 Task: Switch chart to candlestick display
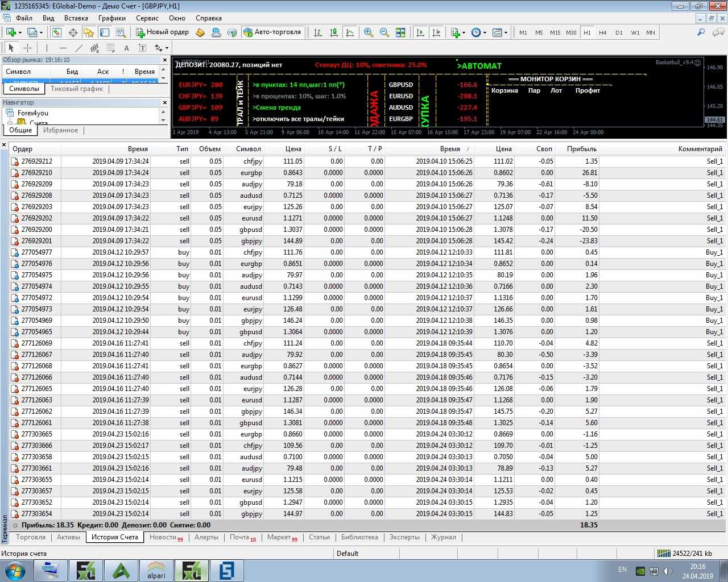click(x=334, y=32)
